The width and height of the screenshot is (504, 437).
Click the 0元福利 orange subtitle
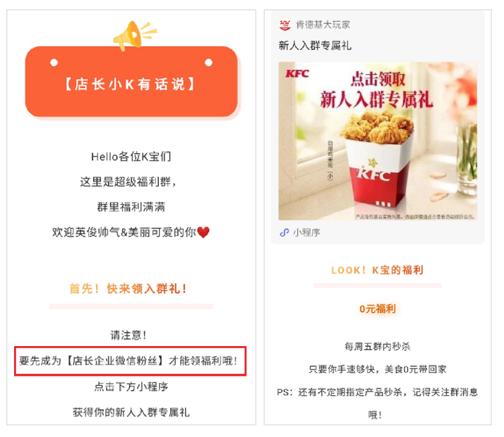(377, 309)
